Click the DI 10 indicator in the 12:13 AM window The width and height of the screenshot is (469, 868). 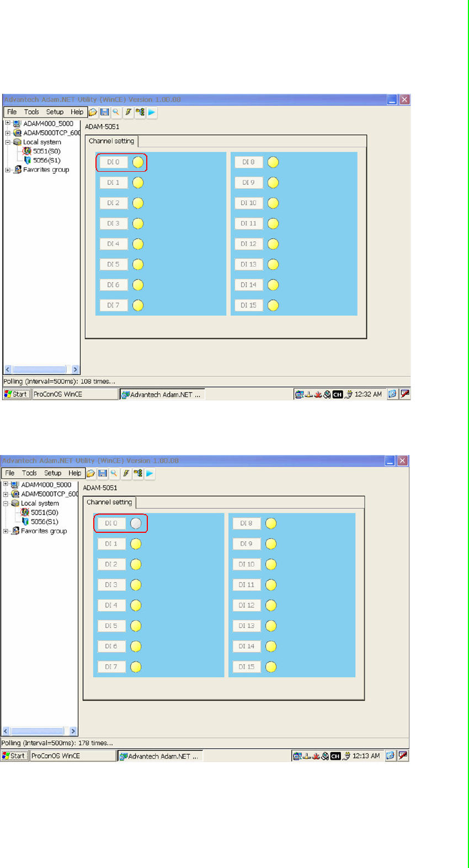pyautogui.click(x=271, y=564)
